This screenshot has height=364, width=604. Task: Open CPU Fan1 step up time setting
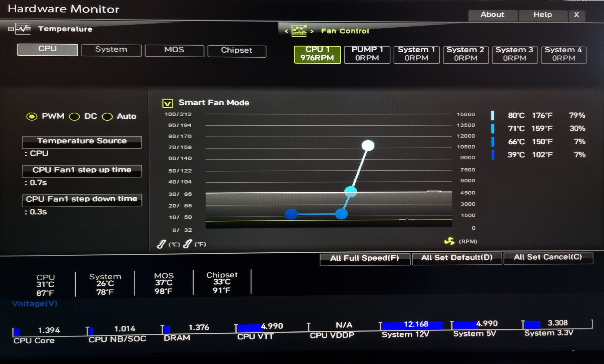point(82,171)
